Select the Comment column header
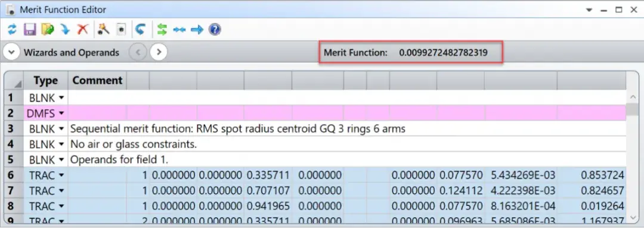Screen dimensions: 644x228 (97, 81)
